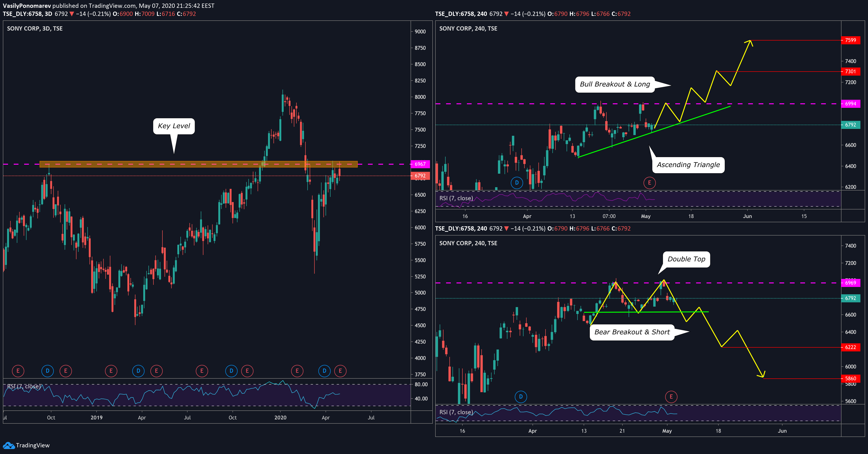This screenshot has width=868, height=454.
Task: Click the Bull Breakout & Long callout
Action: click(615, 84)
